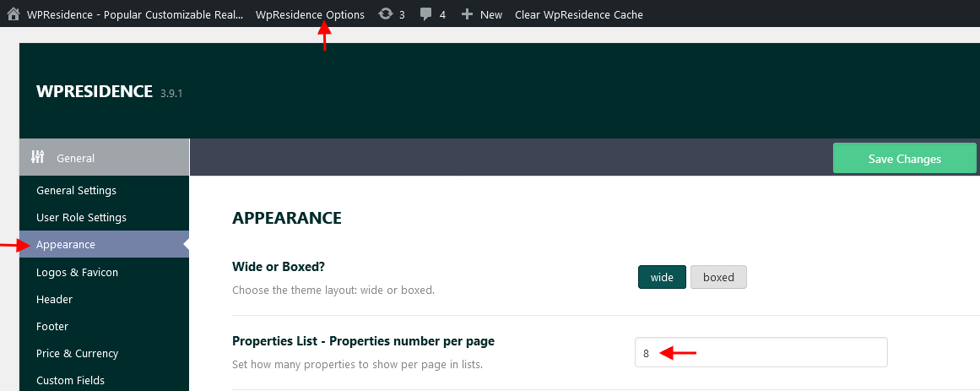Image resolution: width=980 pixels, height=391 pixels.
Task: Click the comments count 4
Action: tap(442, 14)
